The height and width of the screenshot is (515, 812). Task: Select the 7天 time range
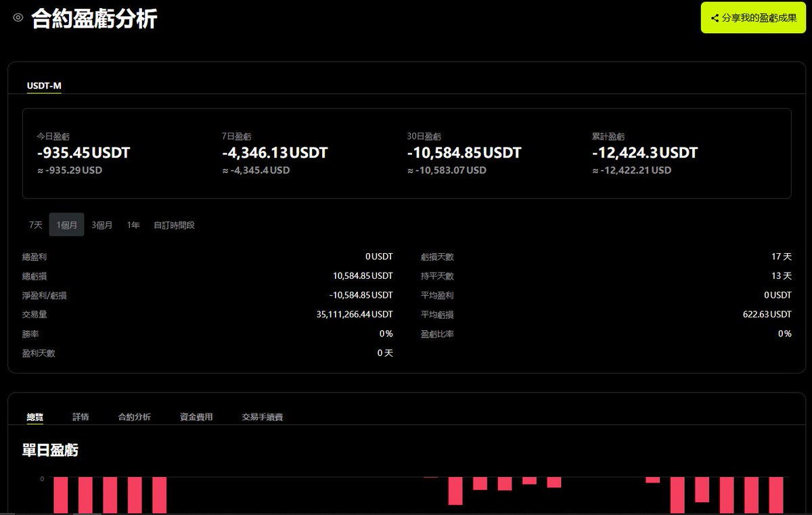click(36, 225)
